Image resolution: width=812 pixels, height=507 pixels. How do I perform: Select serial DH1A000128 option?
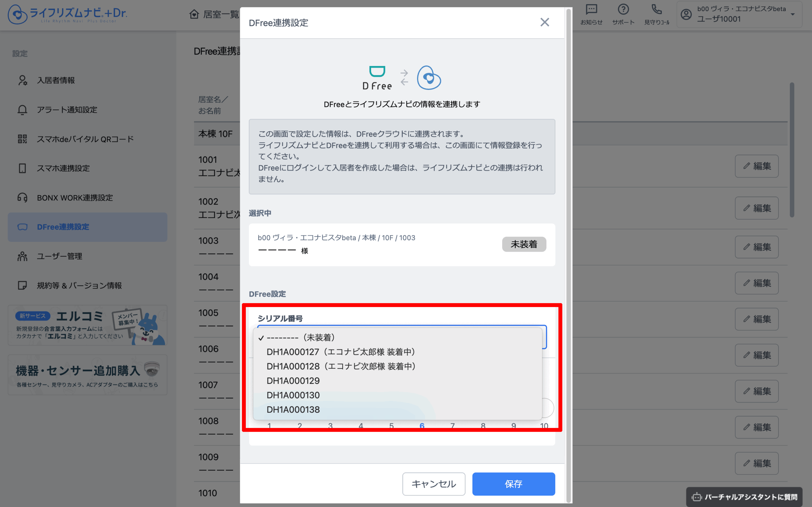[x=397, y=366]
